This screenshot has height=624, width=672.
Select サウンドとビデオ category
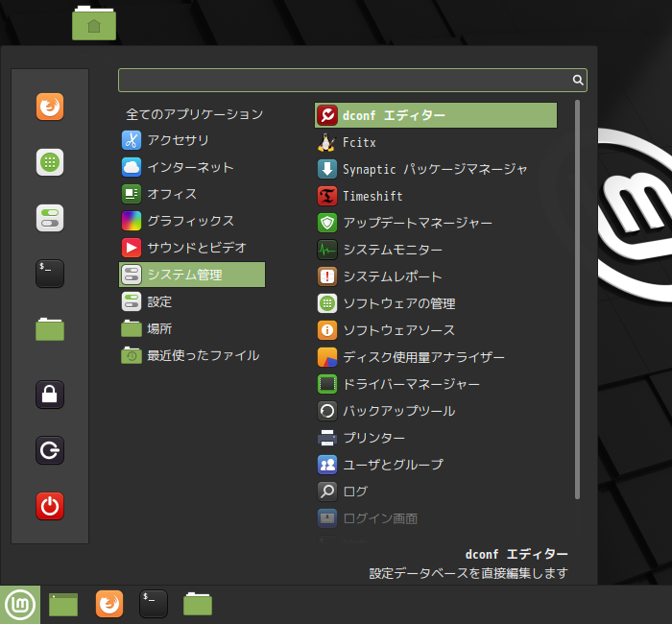(192, 248)
